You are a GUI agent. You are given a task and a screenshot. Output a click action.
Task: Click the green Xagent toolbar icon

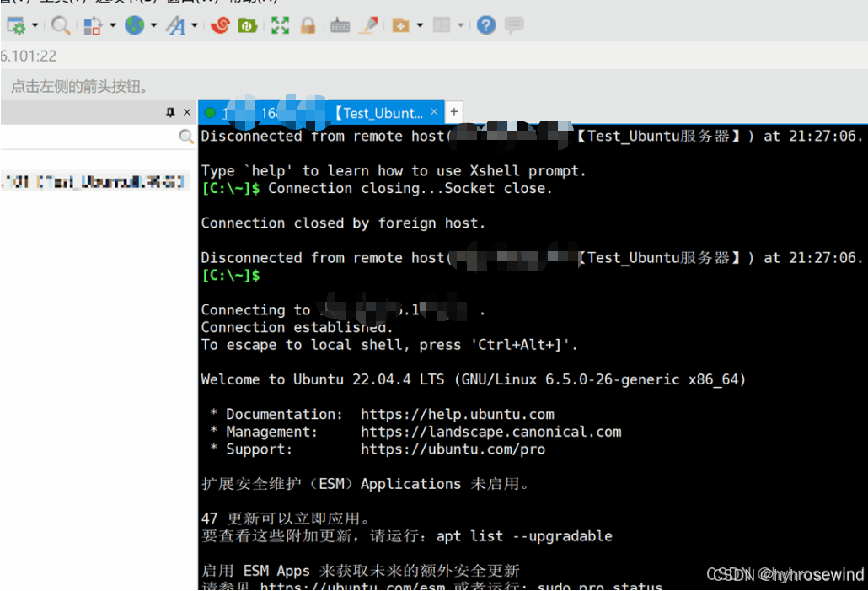(248, 25)
